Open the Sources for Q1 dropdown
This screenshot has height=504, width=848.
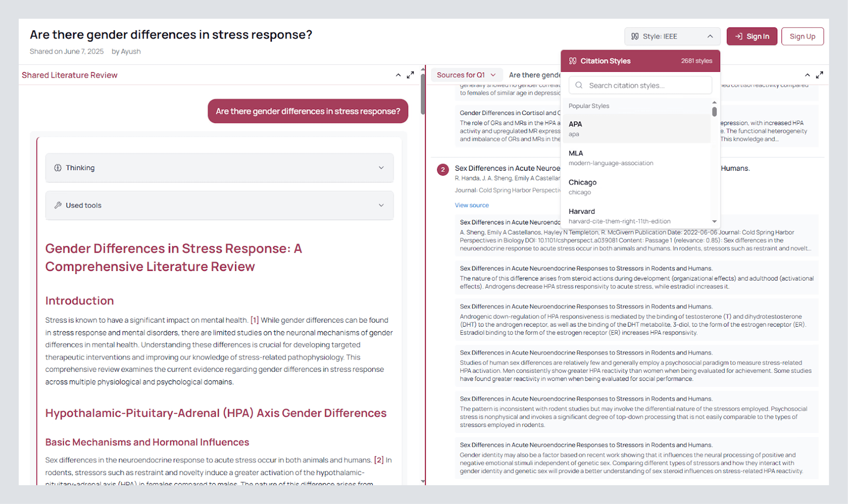click(466, 75)
